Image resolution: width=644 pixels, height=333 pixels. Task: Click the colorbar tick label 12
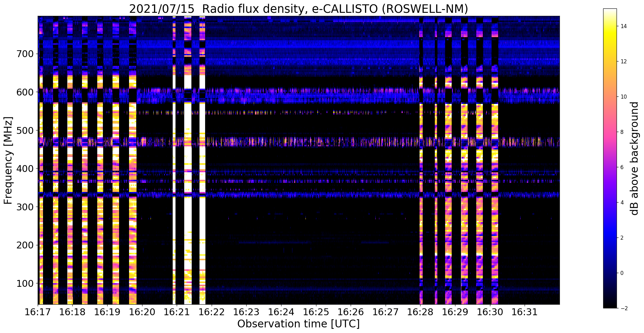coord(624,61)
